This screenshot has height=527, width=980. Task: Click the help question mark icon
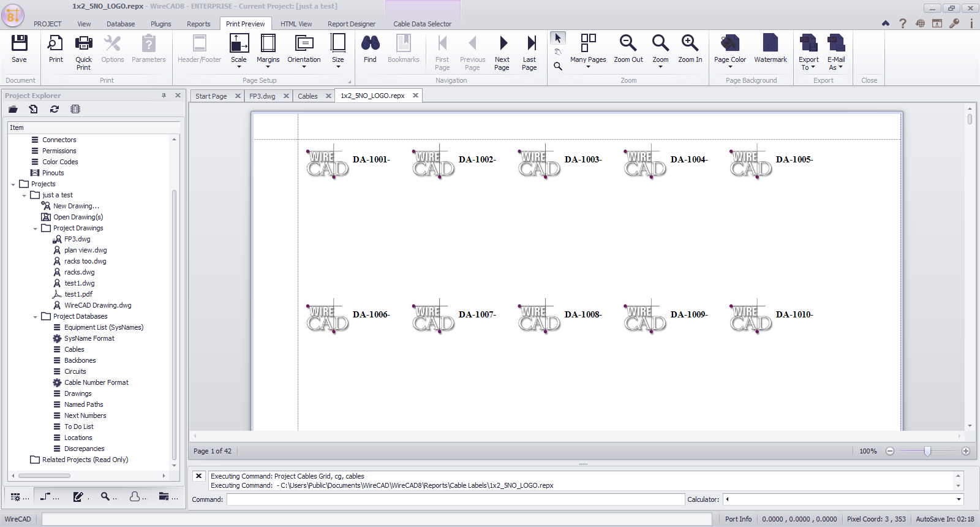click(902, 23)
